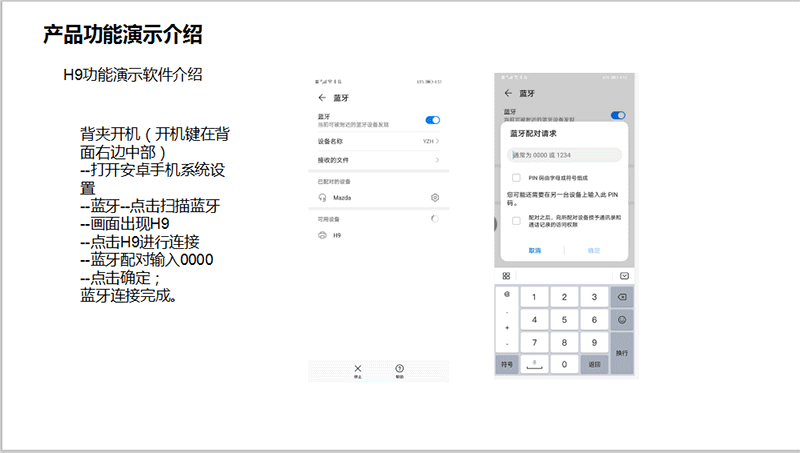Open the Mazda device settings gear
Screen dimensions: 800x453
pos(435,198)
